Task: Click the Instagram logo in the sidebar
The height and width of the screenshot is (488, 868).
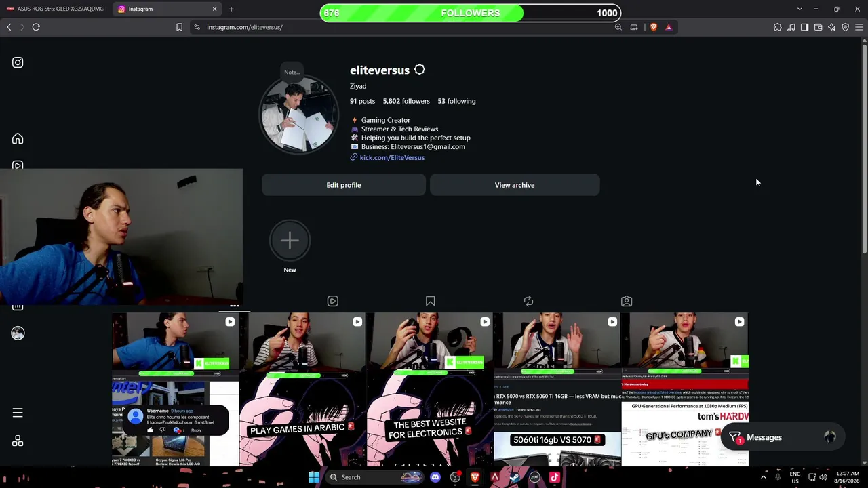Action: (18, 62)
